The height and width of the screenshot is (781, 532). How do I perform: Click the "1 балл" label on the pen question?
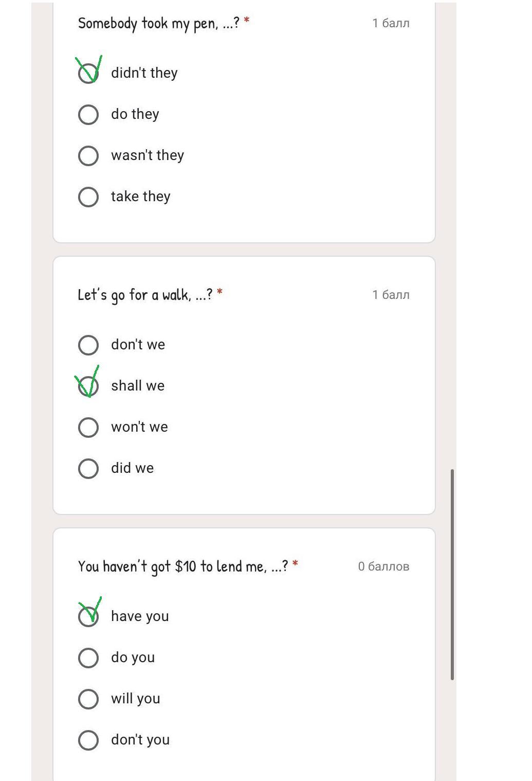(x=391, y=23)
